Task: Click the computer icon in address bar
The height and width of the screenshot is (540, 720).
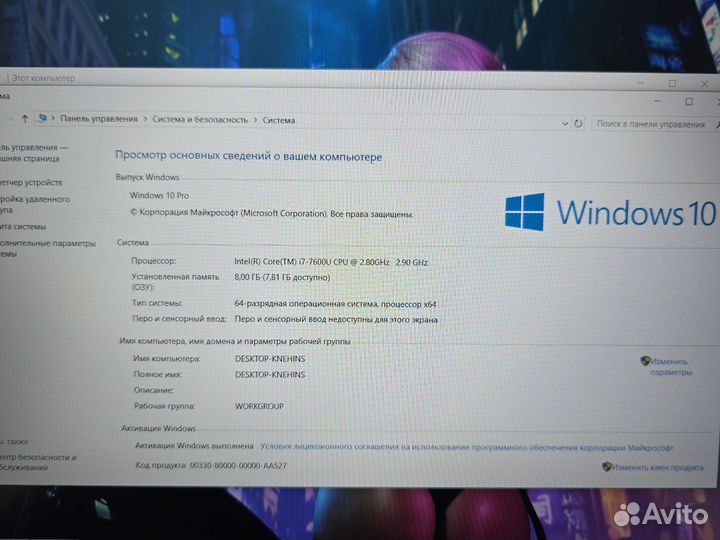Action: (x=42, y=118)
